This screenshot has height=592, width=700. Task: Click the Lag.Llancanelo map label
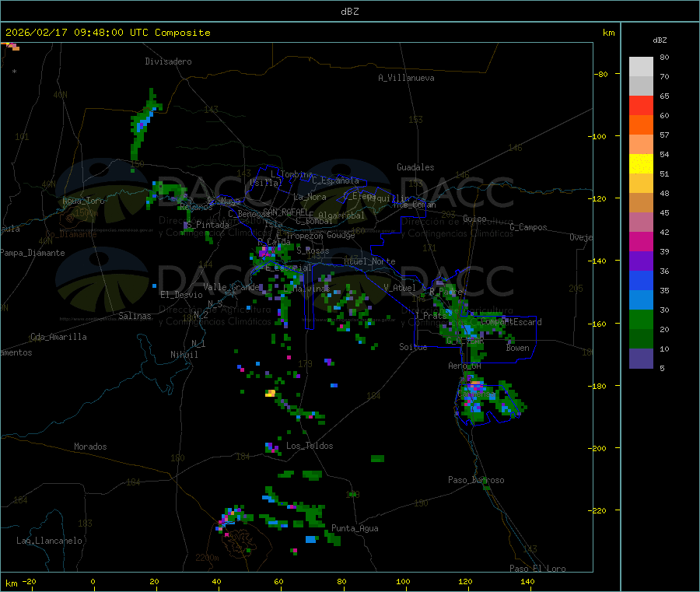click(49, 541)
